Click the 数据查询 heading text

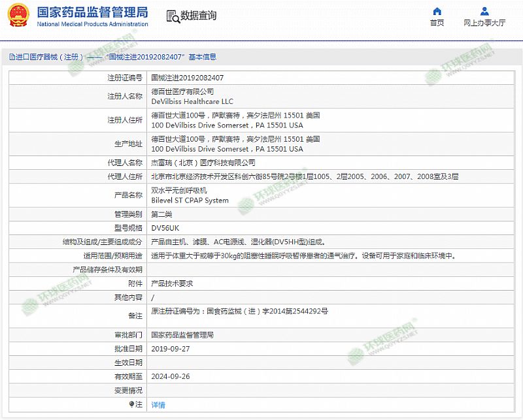tap(199, 16)
